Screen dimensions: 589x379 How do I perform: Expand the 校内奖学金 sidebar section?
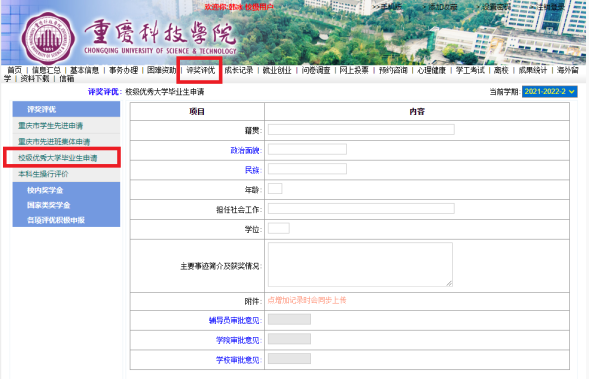coord(45,190)
